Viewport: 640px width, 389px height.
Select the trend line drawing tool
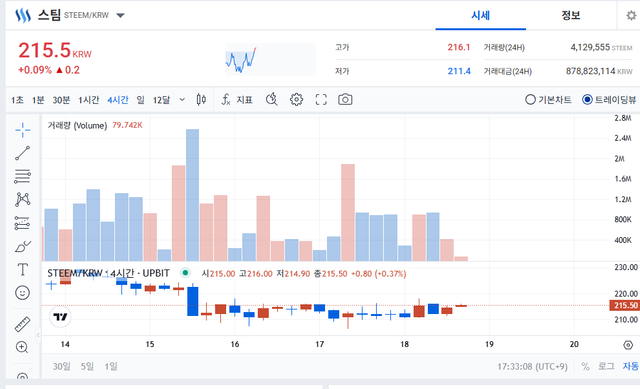tap(22, 153)
